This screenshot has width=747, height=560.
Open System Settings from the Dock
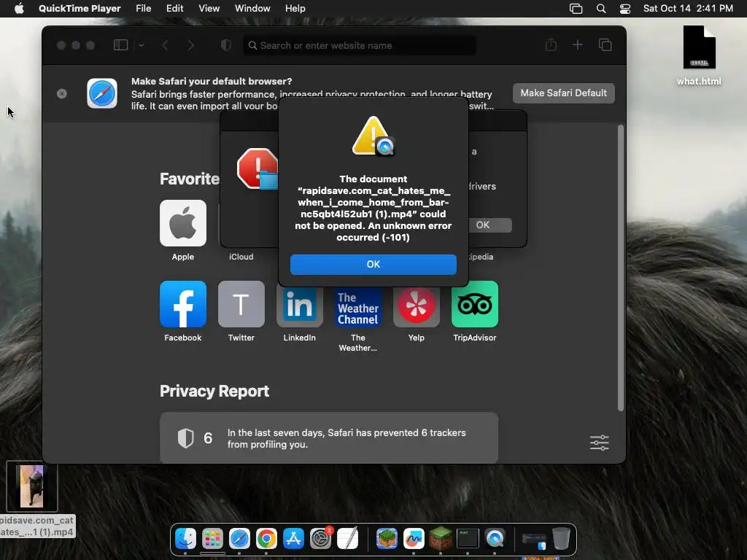pos(321,539)
